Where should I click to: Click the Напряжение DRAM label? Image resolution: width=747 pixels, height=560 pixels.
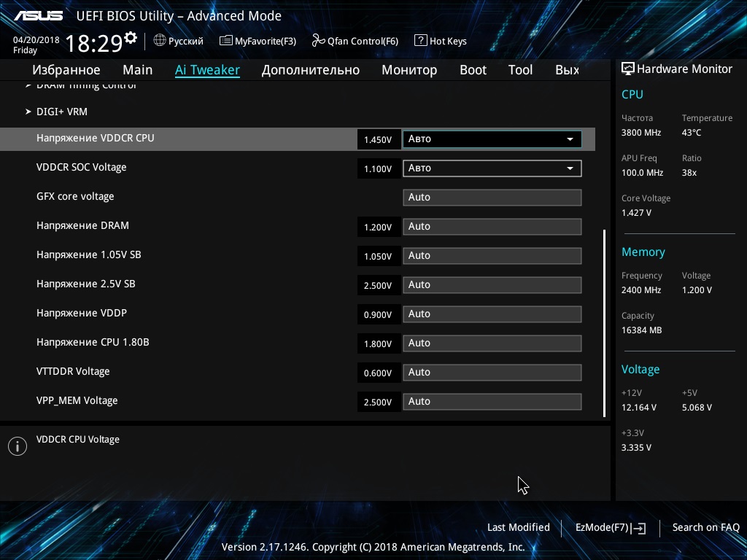pyautogui.click(x=82, y=226)
